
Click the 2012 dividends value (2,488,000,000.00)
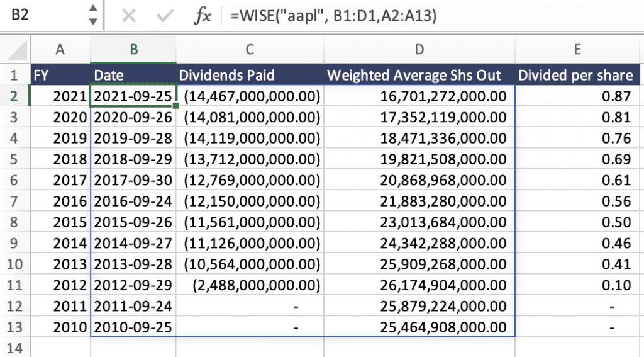tap(250, 285)
